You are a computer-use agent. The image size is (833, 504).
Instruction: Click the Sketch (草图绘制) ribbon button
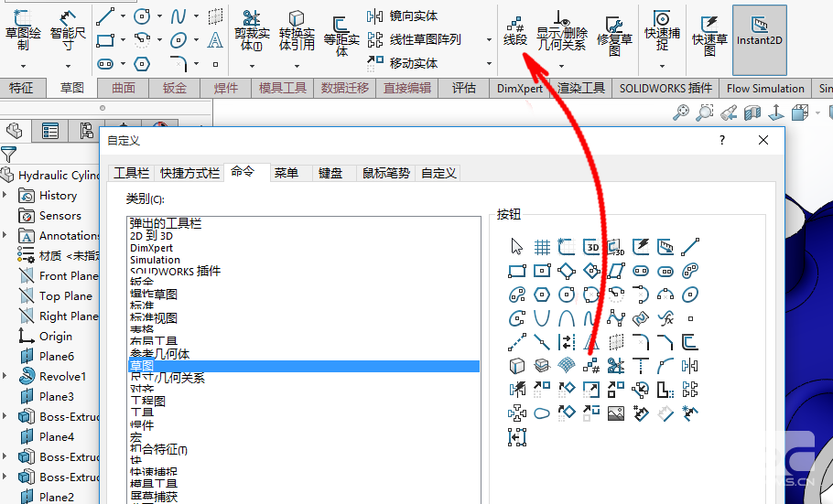23,30
